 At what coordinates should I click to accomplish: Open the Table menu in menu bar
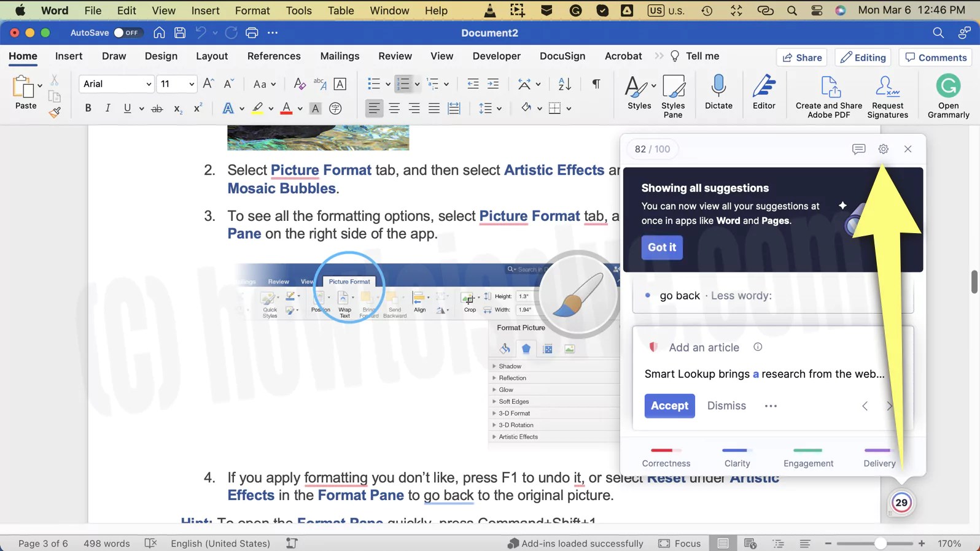pos(341,10)
